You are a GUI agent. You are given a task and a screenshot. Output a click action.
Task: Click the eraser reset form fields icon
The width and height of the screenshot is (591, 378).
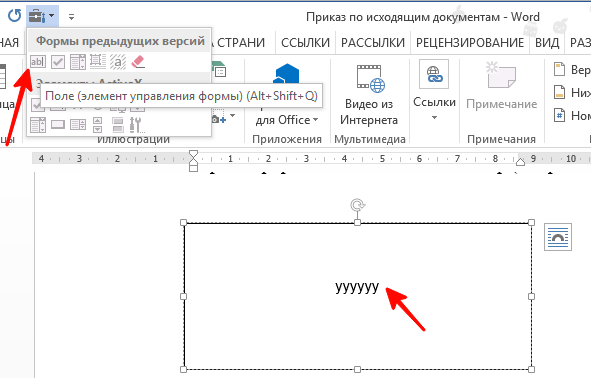(138, 61)
